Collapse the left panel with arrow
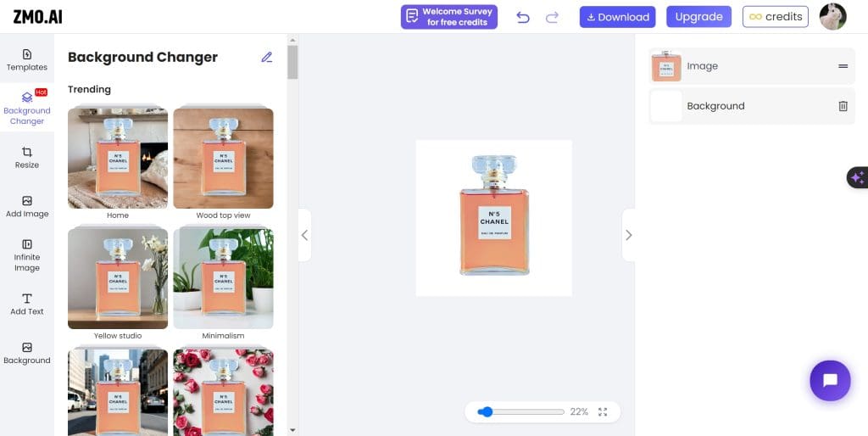 coord(304,235)
